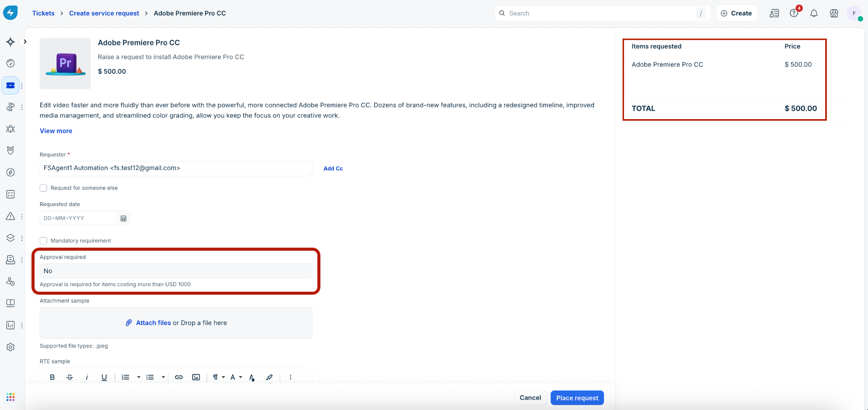Toggle Bold in RTE toolbar
The width and height of the screenshot is (868, 410).
pyautogui.click(x=52, y=377)
